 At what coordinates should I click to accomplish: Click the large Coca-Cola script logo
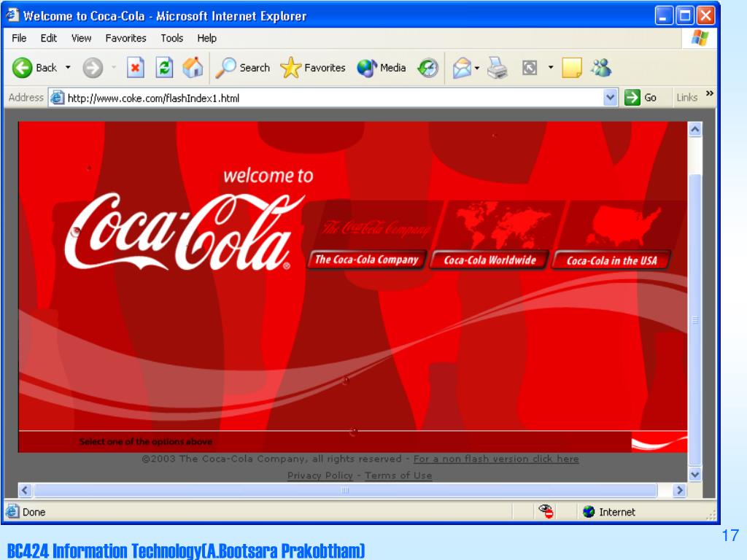(x=185, y=232)
